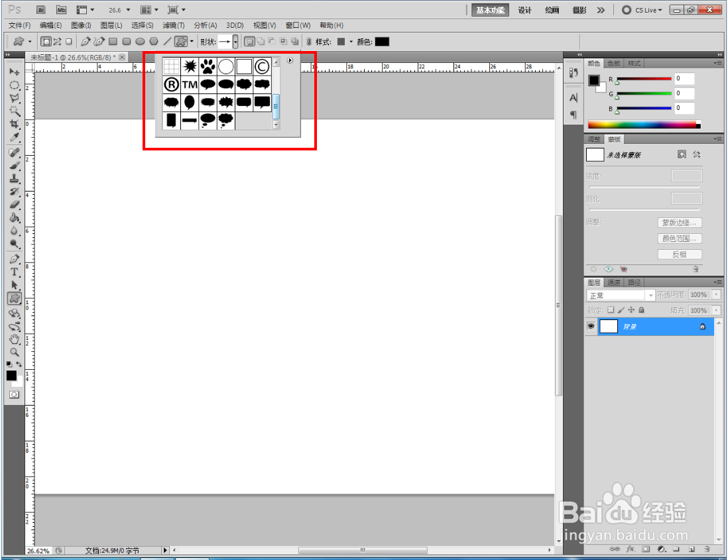Toggle lock all in Layers panel

coord(641,310)
